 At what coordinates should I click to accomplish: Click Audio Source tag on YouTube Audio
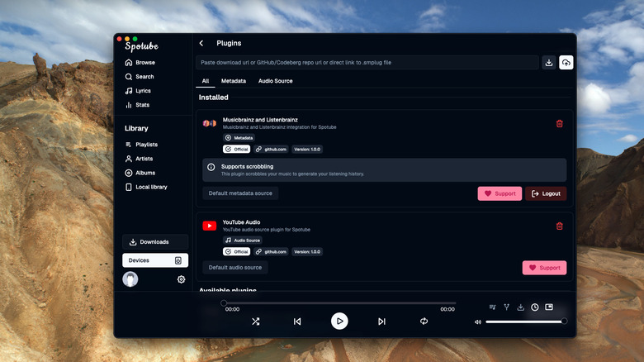(x=243, y=241)
